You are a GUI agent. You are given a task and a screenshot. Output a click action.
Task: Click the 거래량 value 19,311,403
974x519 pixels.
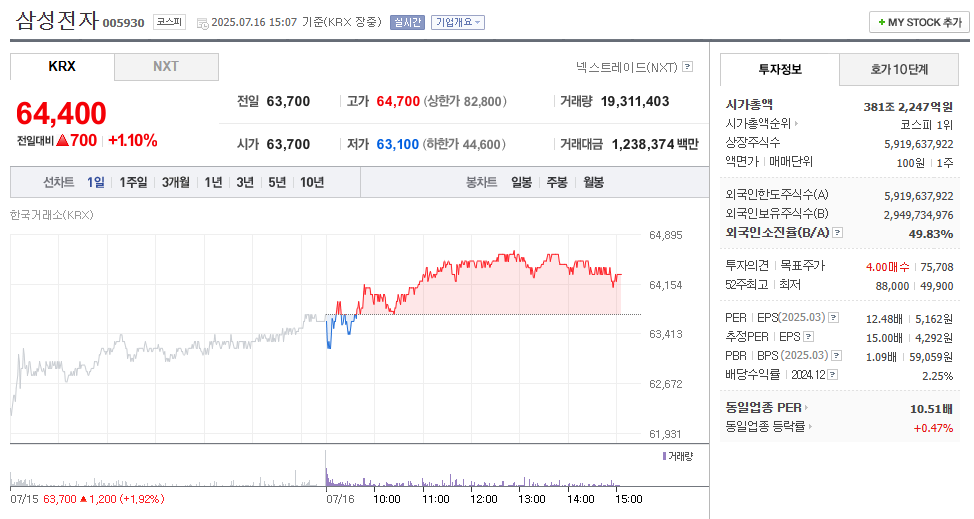(635, 102)
